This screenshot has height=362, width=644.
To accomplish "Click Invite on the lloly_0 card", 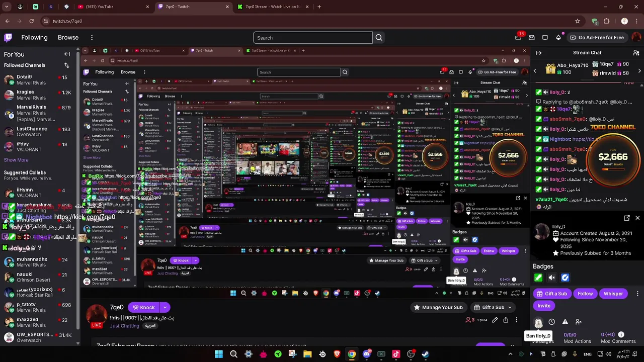I will 544,306.
